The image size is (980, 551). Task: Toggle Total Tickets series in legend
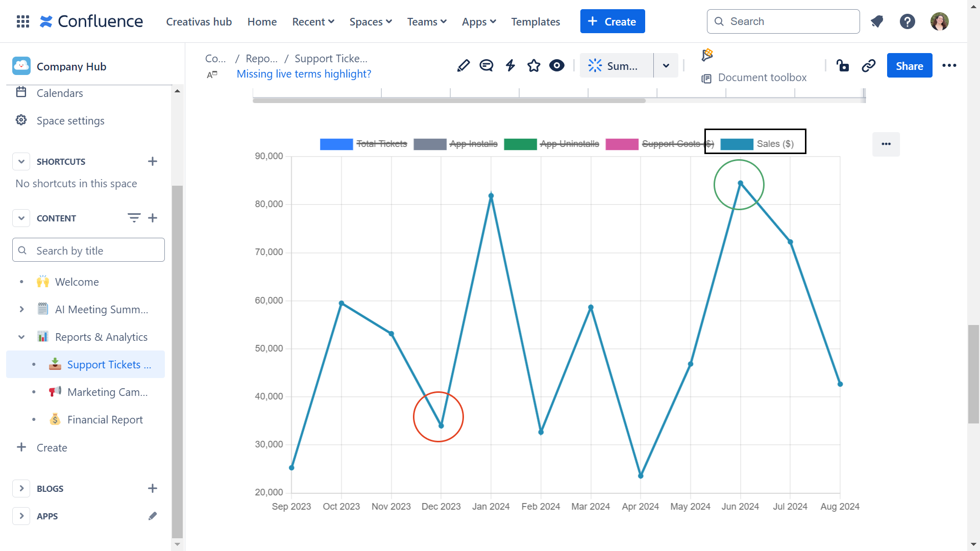(x=381, y=144)
